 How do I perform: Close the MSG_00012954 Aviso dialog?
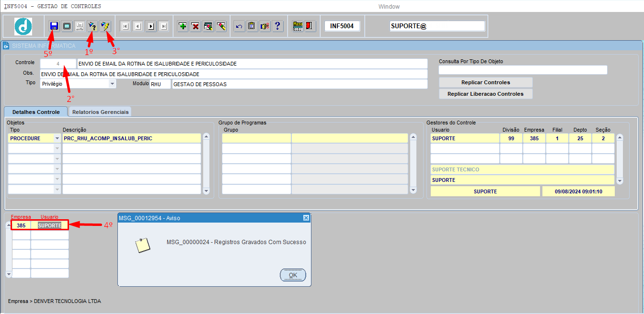point(306,218)
